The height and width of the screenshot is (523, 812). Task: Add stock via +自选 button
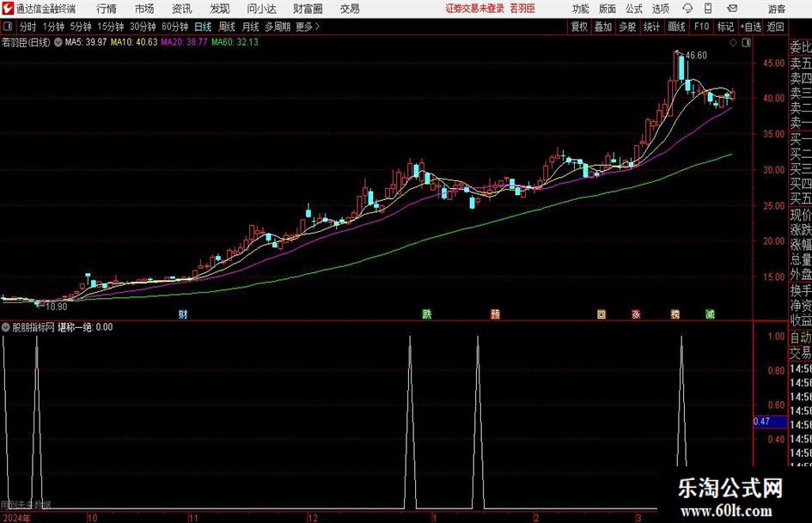click(750, 27)
